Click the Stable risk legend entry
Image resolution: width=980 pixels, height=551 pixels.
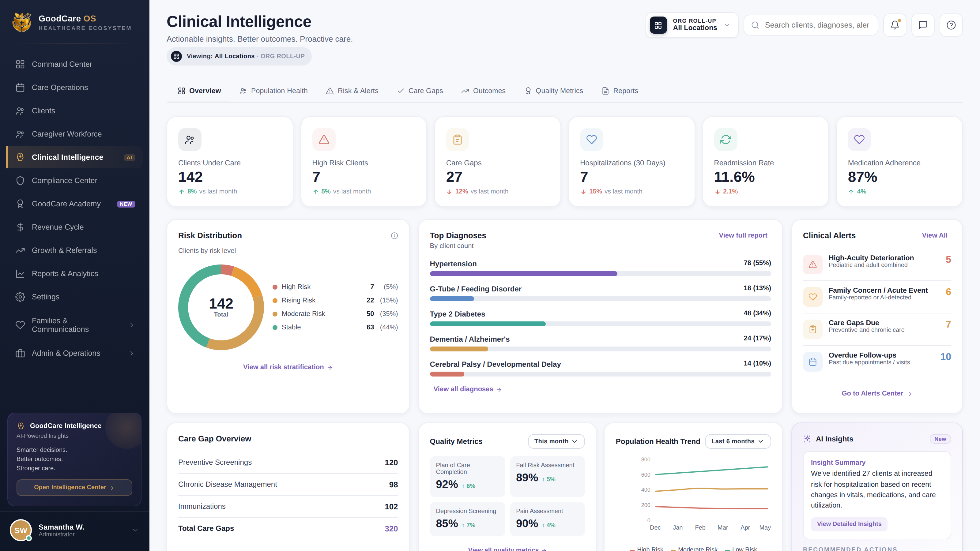[335, 327]
